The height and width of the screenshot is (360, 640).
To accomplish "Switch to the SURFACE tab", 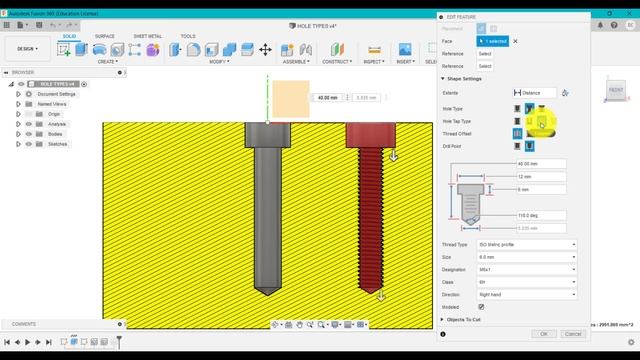I will [104, 36].
